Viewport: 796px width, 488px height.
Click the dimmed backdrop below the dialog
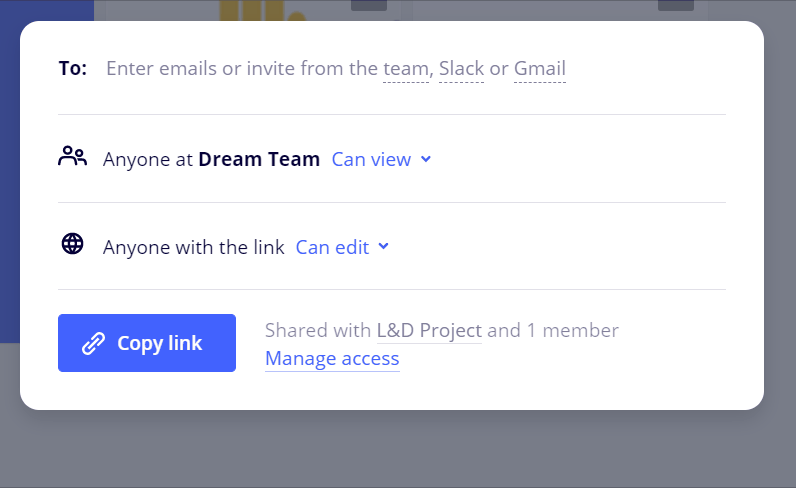pyautogui.click(x=400, y=450)
